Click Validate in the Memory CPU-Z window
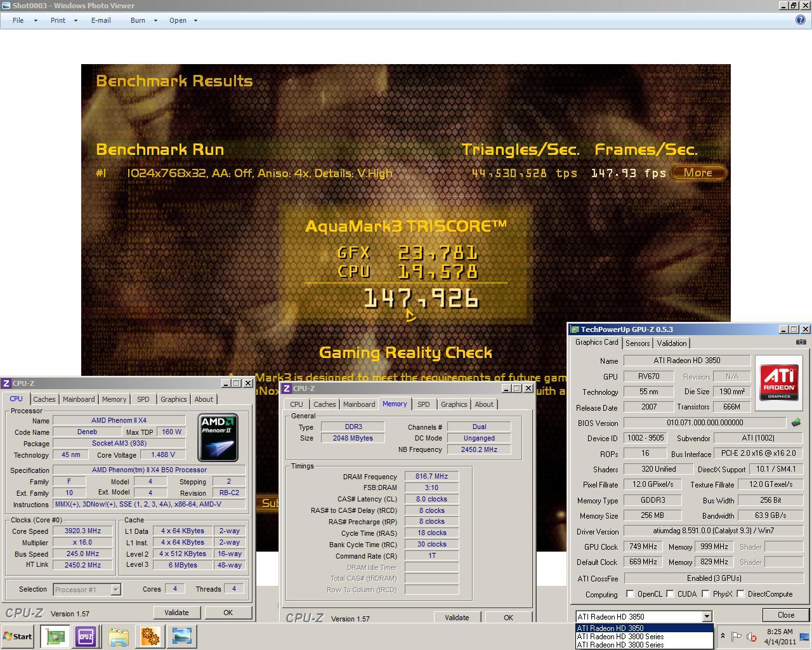812x650 pixels. tap(457, 618)
